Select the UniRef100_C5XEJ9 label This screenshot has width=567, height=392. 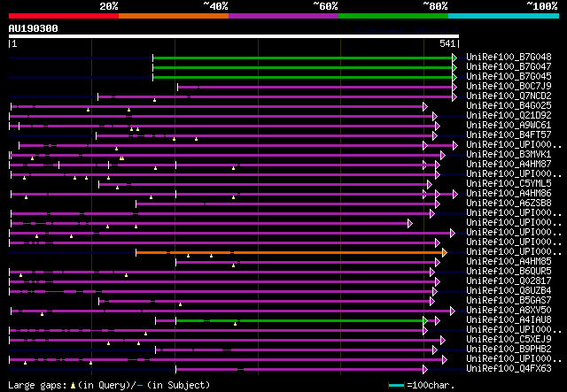(509, 340)
